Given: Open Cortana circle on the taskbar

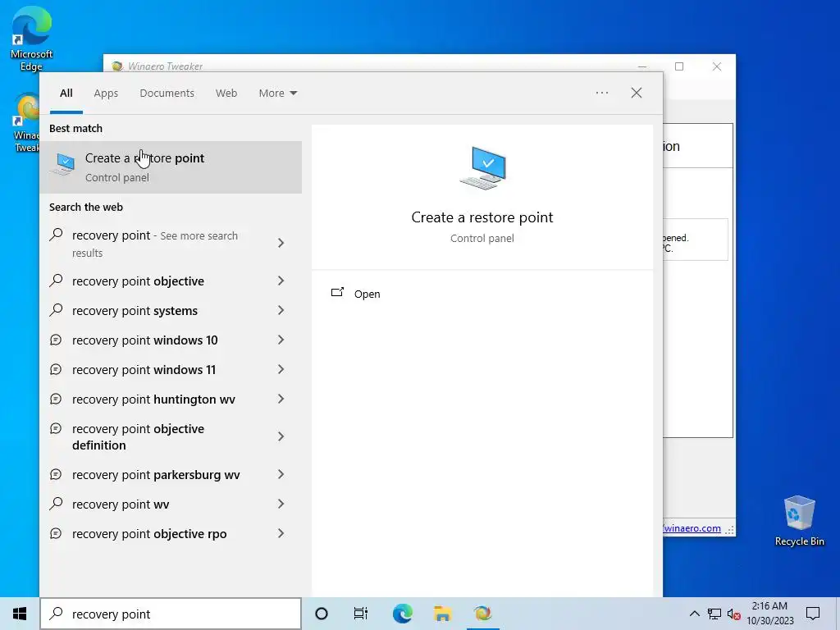Looking at the screenshot, I should tap(322, 614).
